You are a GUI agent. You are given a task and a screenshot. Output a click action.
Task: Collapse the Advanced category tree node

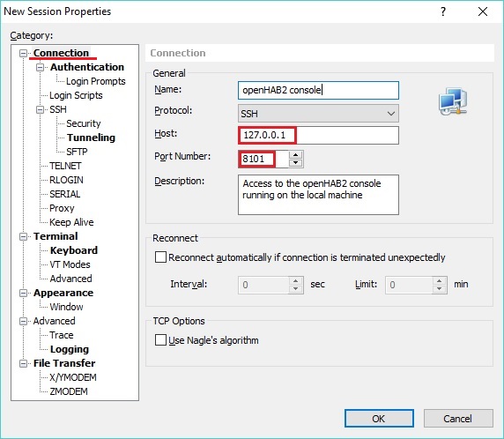23,321
